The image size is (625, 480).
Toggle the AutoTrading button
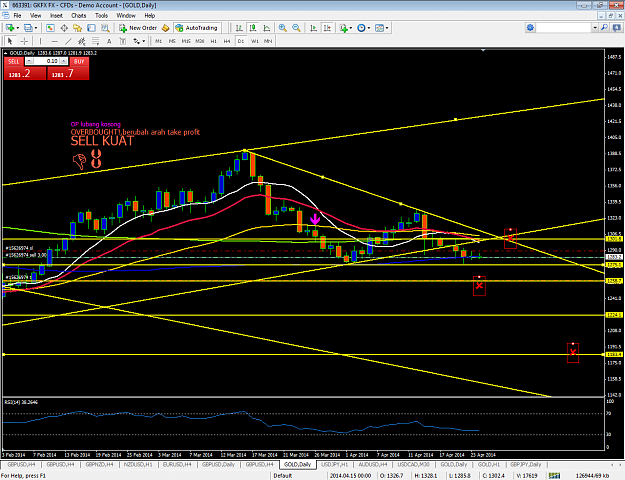pos(197,28)
